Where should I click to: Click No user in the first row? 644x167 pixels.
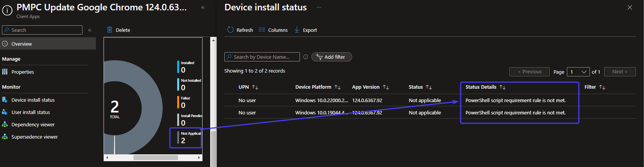pyautogui.click(x=247, y=100)
